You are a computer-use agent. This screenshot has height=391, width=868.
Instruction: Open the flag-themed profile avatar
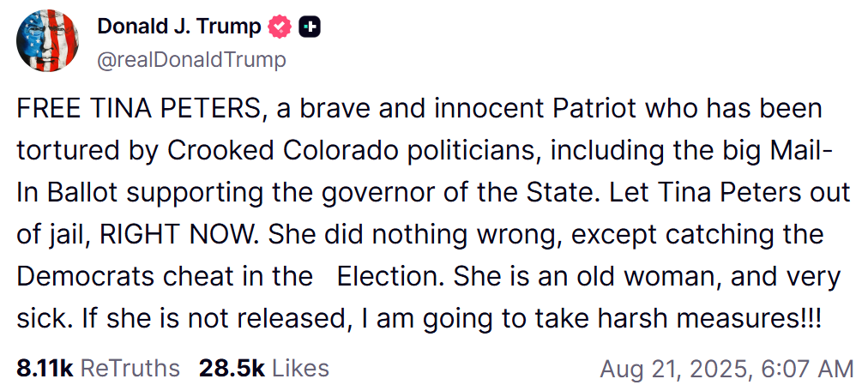48,41
